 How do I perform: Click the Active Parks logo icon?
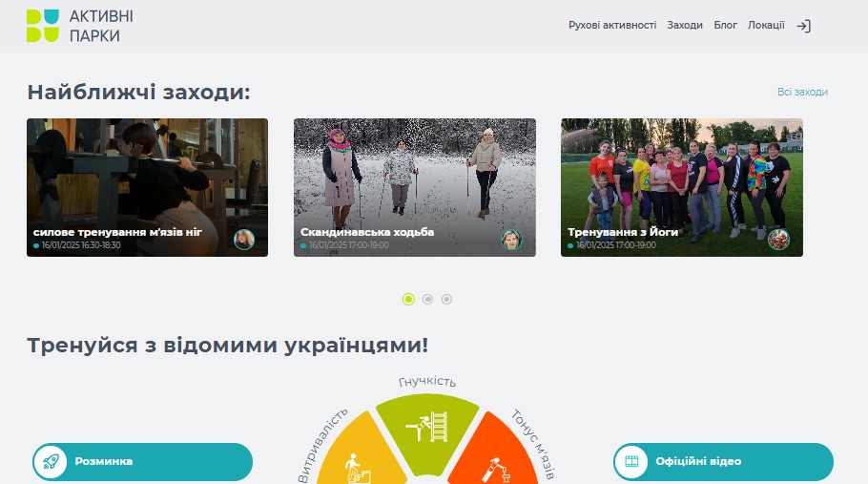click(x=43, y=26)
